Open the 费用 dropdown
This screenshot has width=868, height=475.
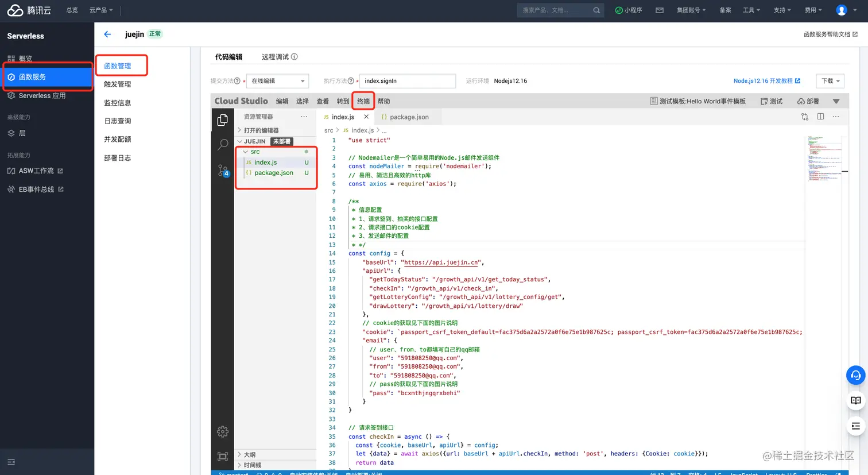813,10
